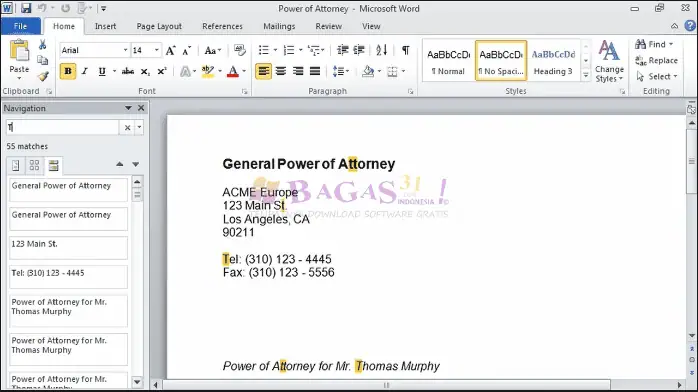Toggle Center alignment
Screen dimensions: 698x392
280,71
